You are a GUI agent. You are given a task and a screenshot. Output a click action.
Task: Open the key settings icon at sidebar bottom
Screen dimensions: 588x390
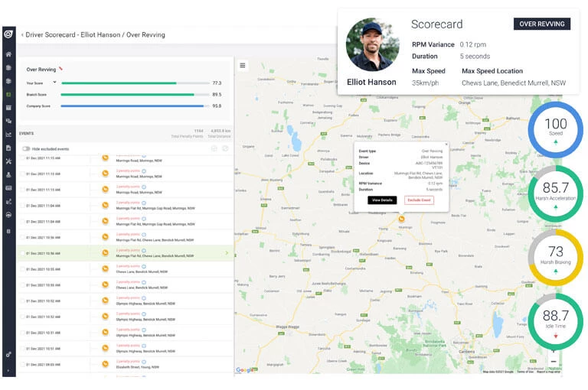(8, 354)
